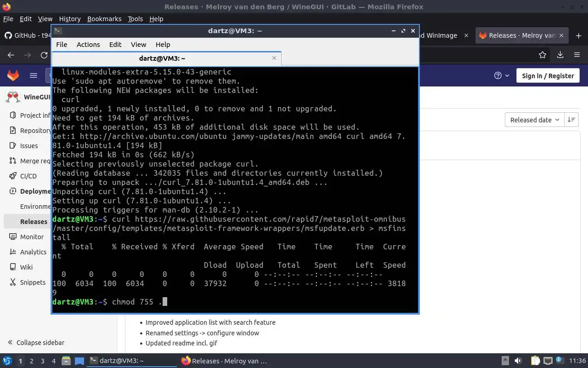This screenshot has height=368, width=588.
Task: Switch to workspace 2 on the taskbar
Action: pyautogui.click(x=32, y=361)
